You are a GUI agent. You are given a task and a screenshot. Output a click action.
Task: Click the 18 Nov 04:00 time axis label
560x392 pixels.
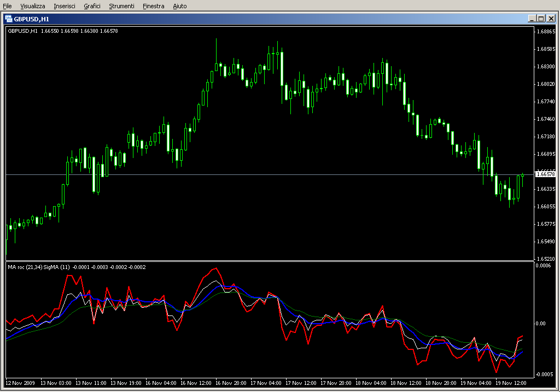[371, 383]
